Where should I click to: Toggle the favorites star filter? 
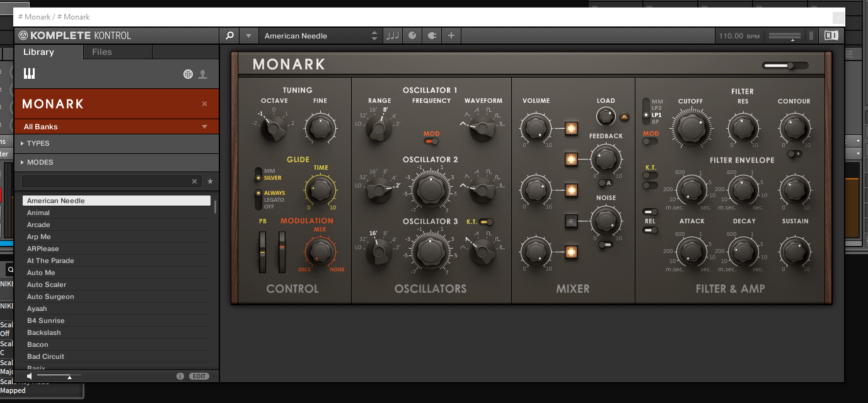[x=210, y=181]
